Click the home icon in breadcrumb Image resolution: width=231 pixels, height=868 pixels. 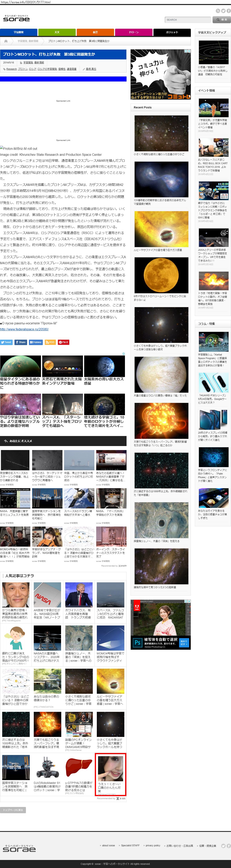[x=6, y=41]
